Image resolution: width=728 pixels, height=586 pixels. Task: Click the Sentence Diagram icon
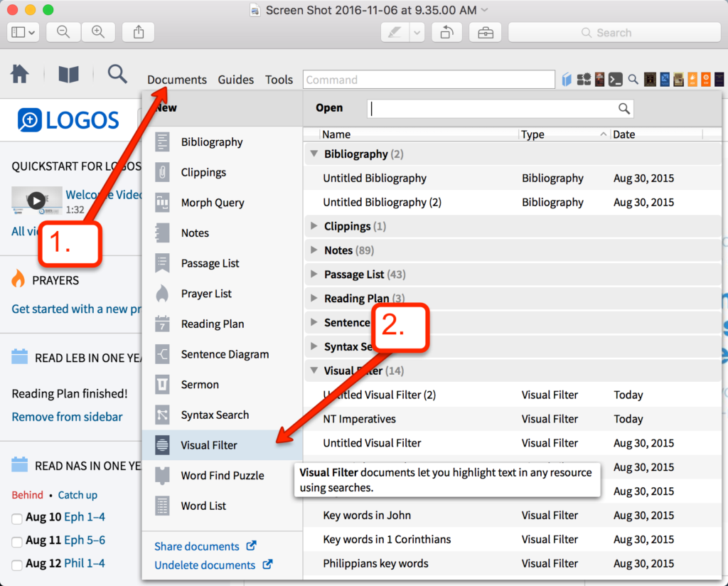[162, 354]
